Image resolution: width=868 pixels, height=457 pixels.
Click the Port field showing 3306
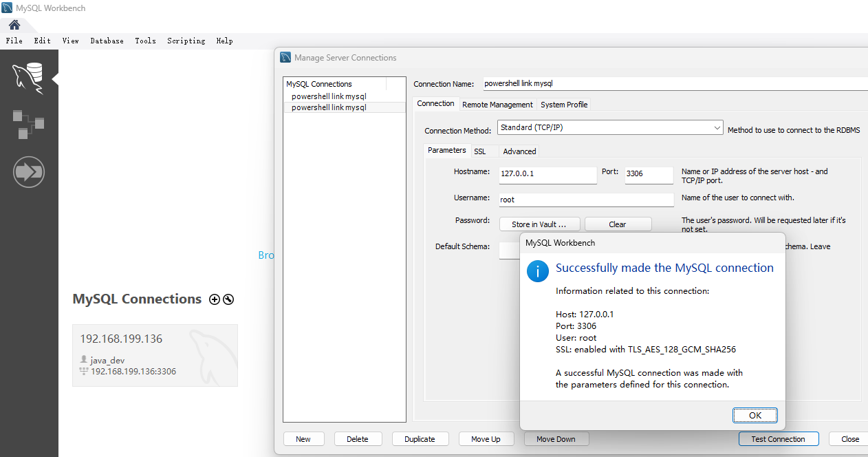click(649, 174)
